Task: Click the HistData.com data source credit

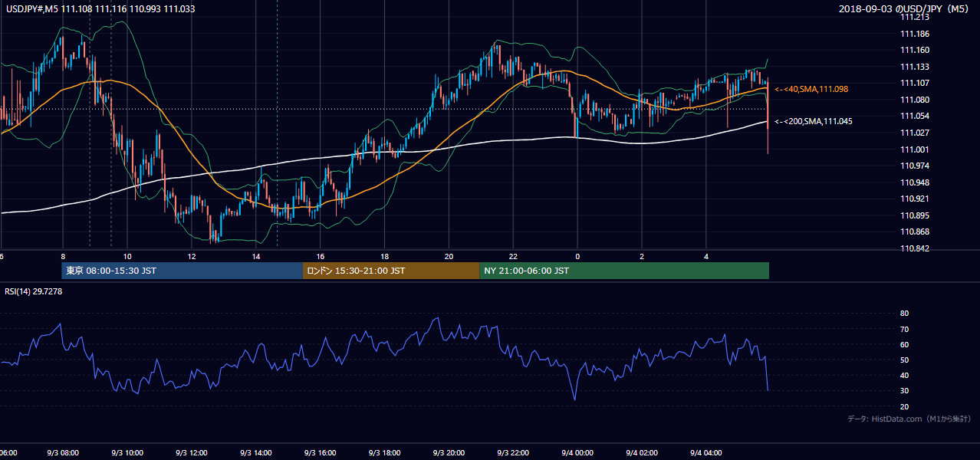Action: (x=909, y=419)
